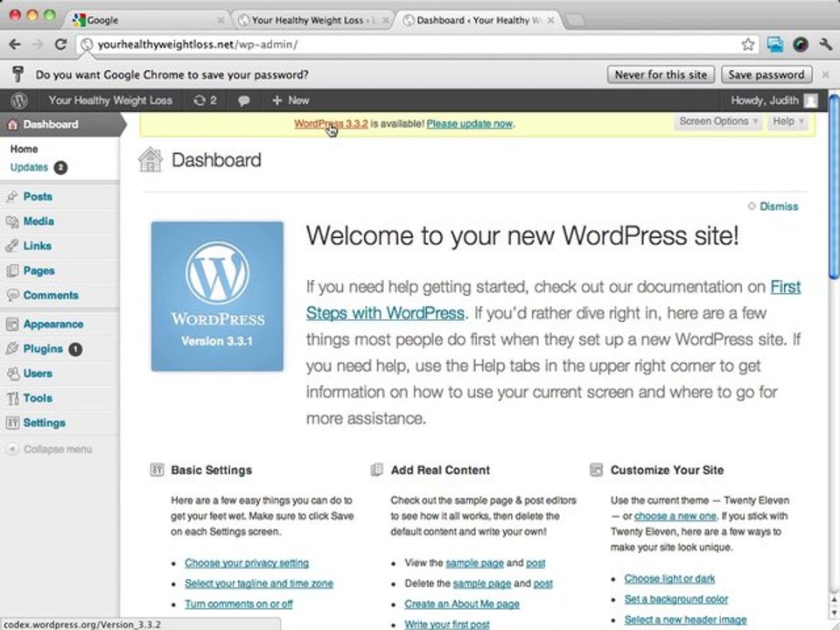
Task: Click Never for this site button
Action: pos(661,74)
